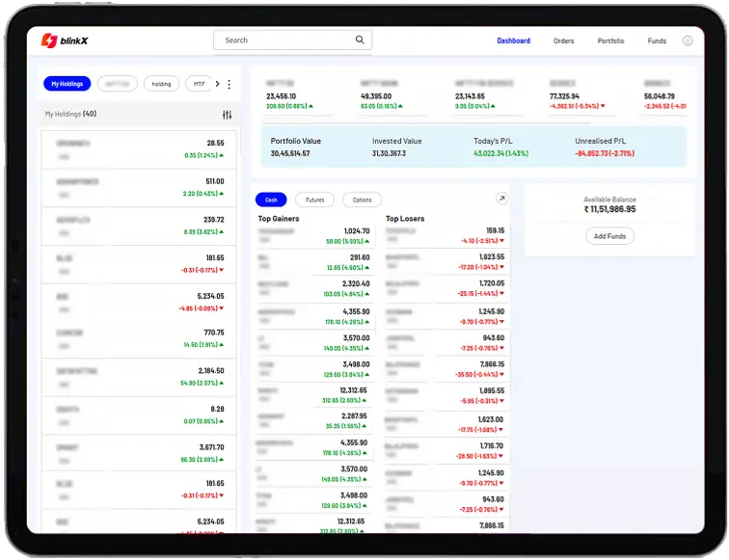Open the user profile avatar
729x560 pixels.
coord(688,41)
